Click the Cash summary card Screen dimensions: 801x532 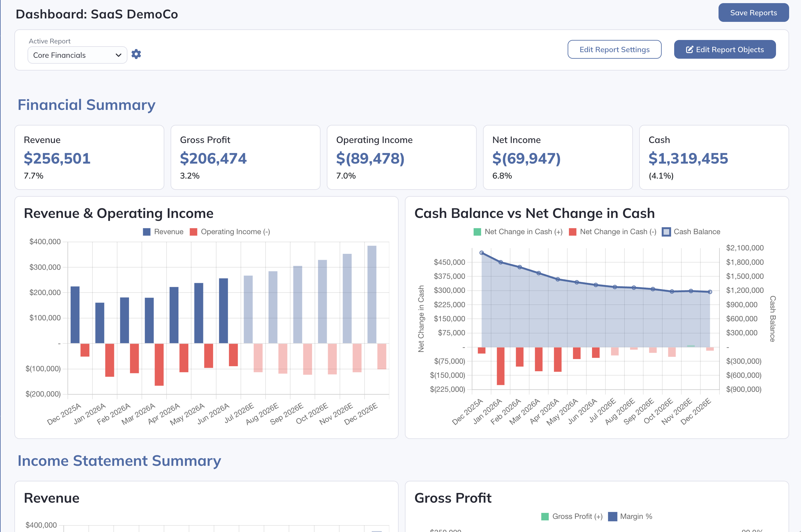pyautogui.click(x=714, y=157)
